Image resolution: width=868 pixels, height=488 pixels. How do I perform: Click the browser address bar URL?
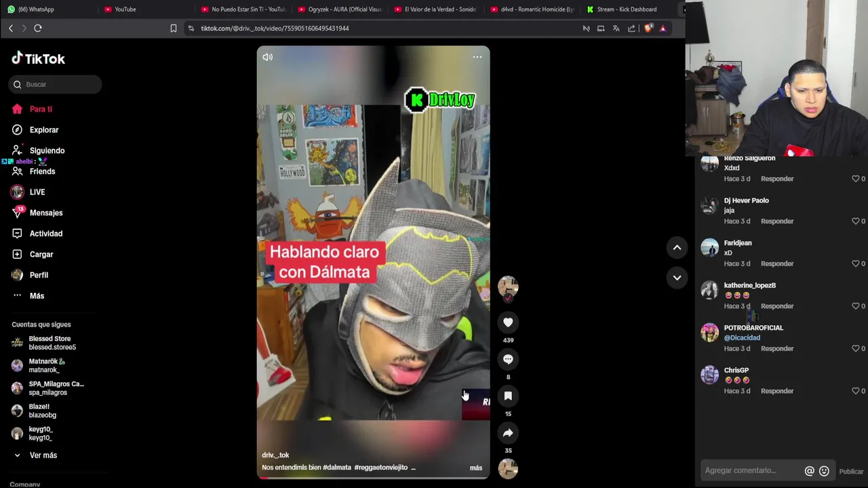click(275, 28)
